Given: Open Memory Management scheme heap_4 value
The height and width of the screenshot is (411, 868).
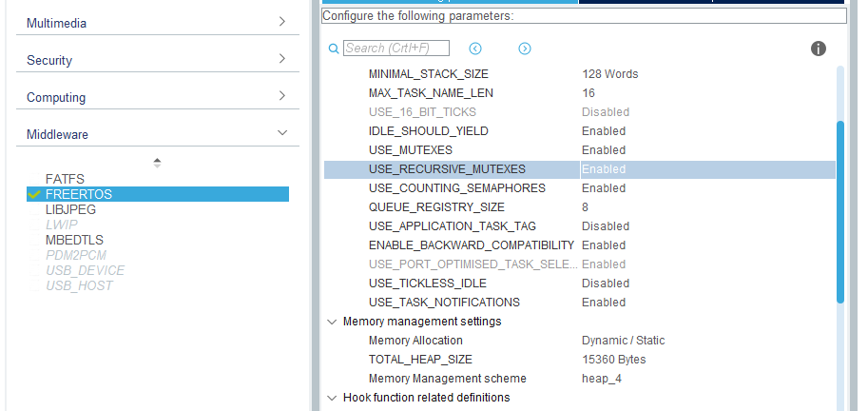Looking at the screenshot, I should [x=601, y=379].
